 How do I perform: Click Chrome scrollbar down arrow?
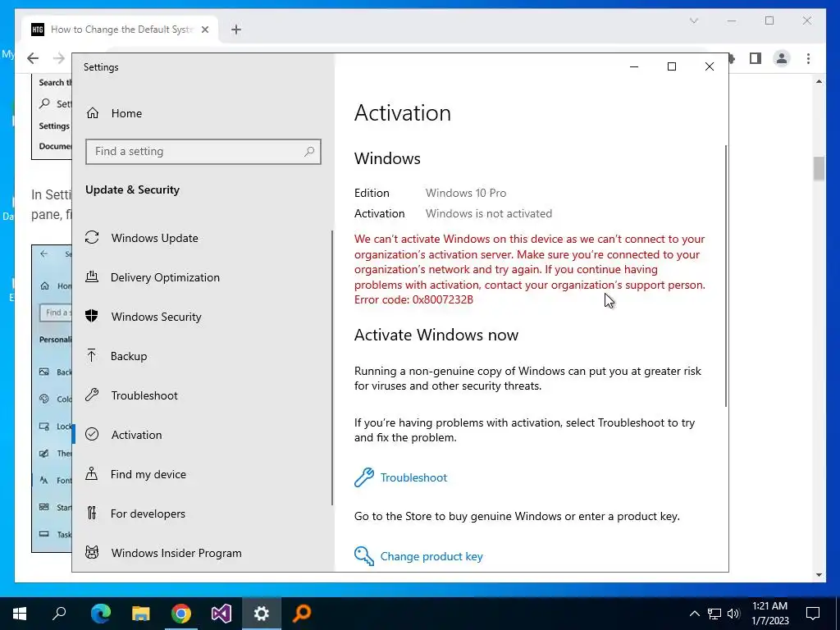[x=819, y=575]
